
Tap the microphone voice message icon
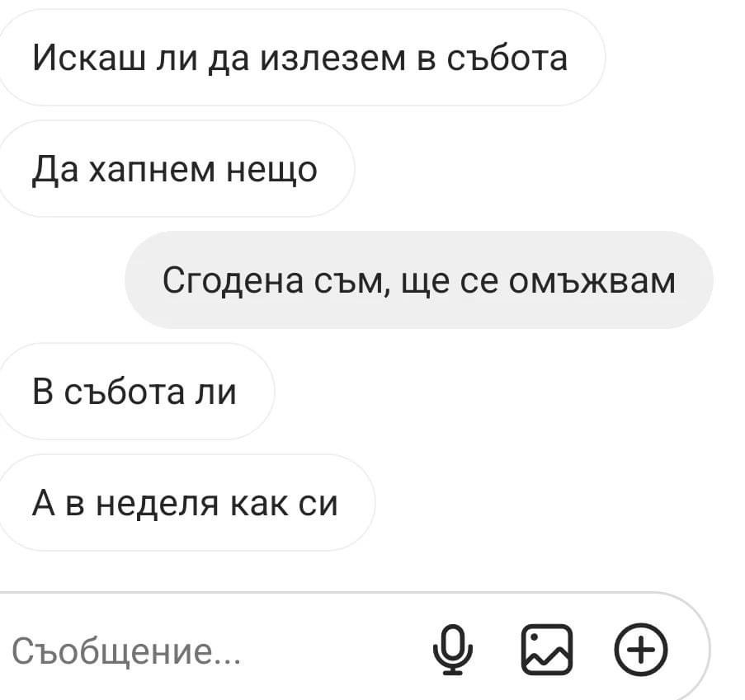click(452, 649)
